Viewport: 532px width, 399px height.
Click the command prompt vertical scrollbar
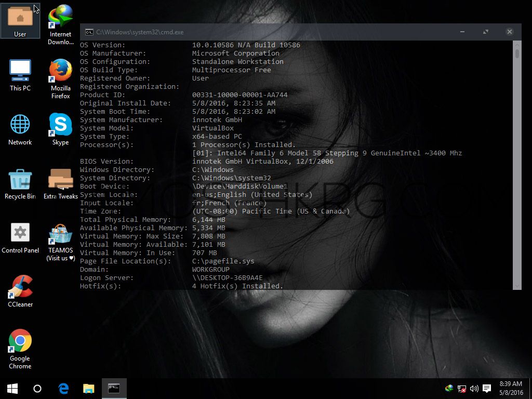(516, 166)
